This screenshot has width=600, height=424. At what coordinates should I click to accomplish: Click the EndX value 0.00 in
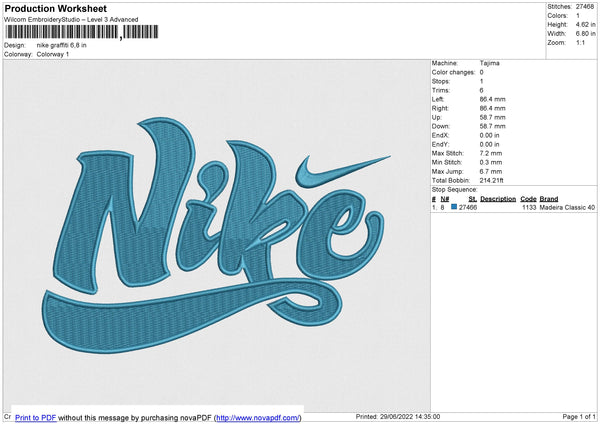(489, 135)
